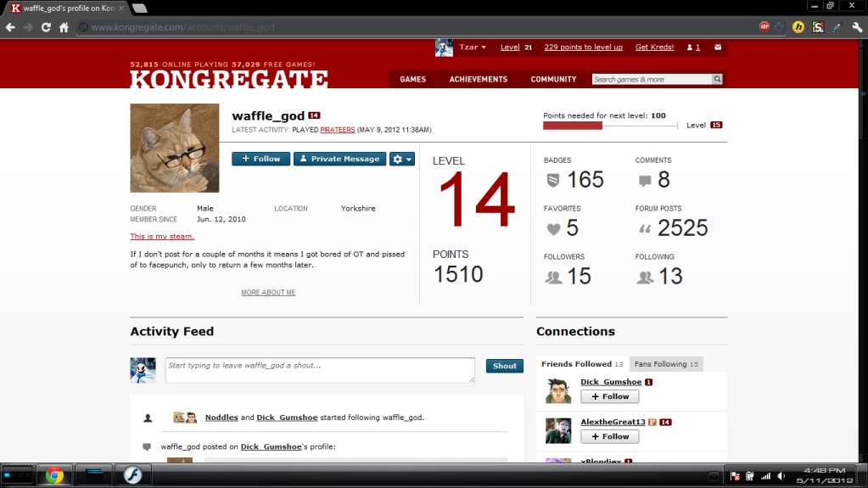Click the Following people icon

point(645,277)
